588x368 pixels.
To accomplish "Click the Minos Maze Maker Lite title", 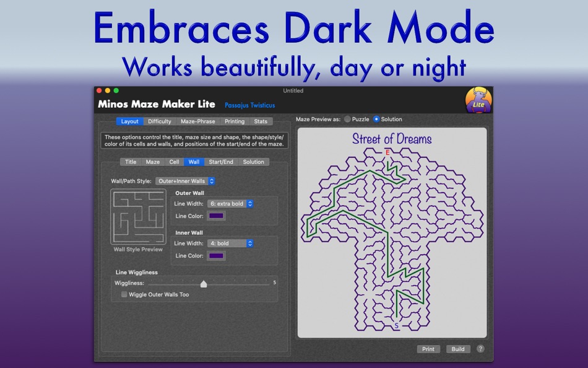I will (157, 104).
